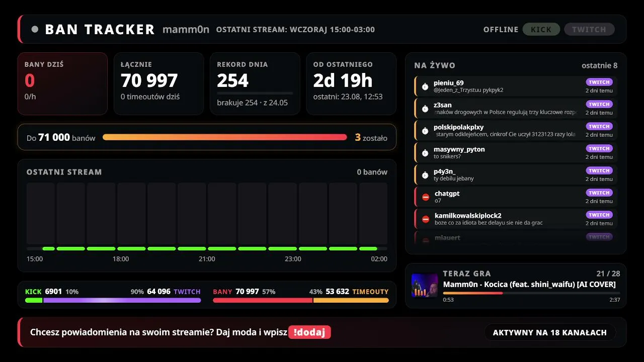The height and width of the screenshot is (362, 644).
Task: Toggle the TWITCH platform pill in header
Action: click(x=589, y=29)
